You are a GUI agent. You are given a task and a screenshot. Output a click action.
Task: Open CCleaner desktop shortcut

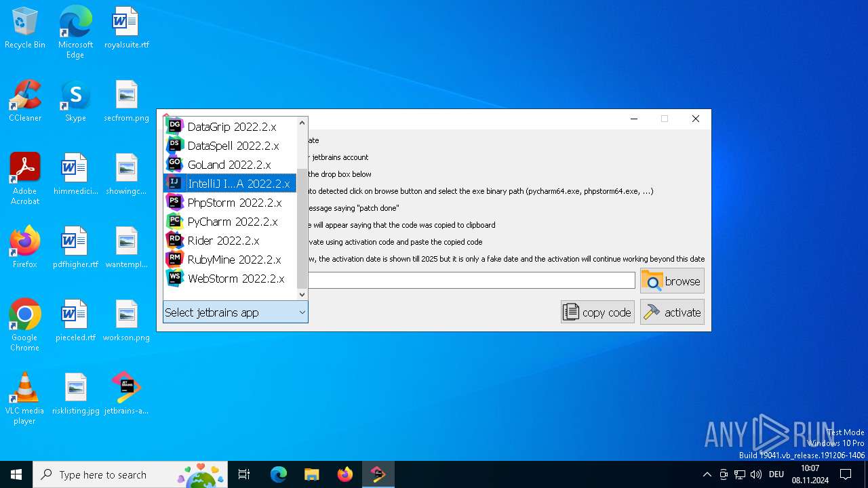click(x=25, y=101)
